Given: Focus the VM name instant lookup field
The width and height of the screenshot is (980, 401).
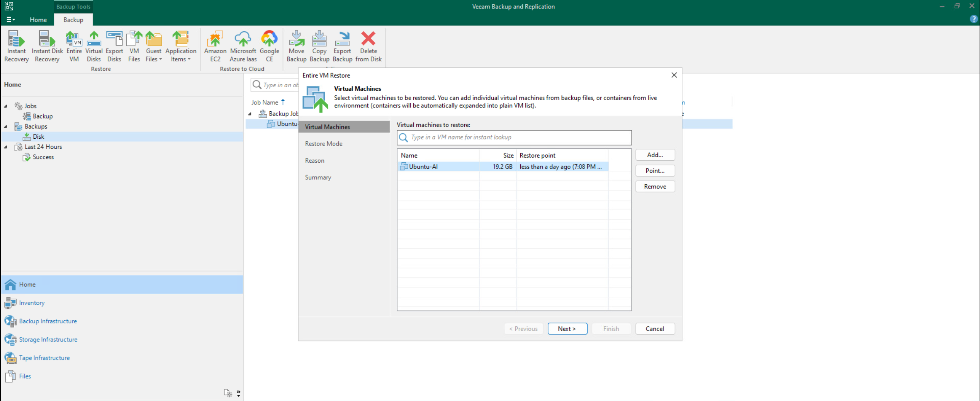Looking at the screenshot, I should tap(514, 138).
